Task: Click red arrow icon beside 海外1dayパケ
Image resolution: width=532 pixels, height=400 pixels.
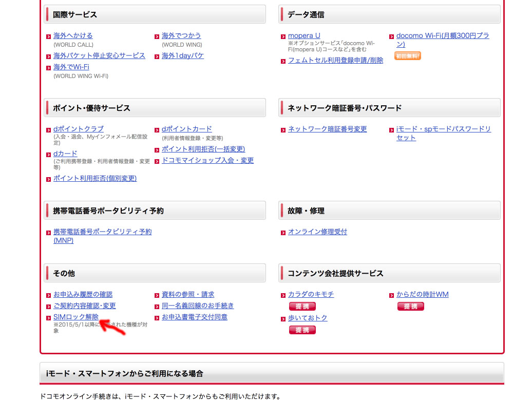Action: click(157, 56)
